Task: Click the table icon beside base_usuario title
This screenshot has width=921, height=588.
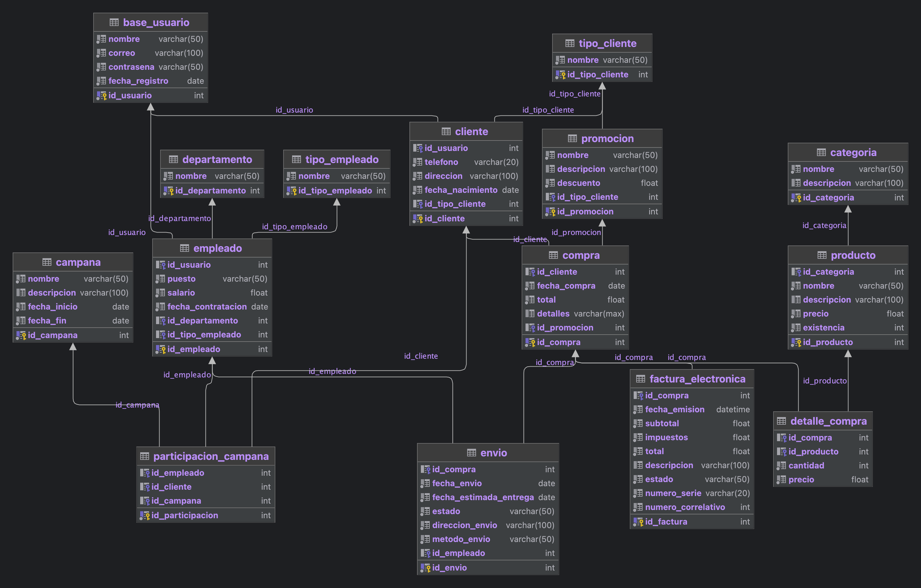Action: pyautogui.click(x=114, y=23)
